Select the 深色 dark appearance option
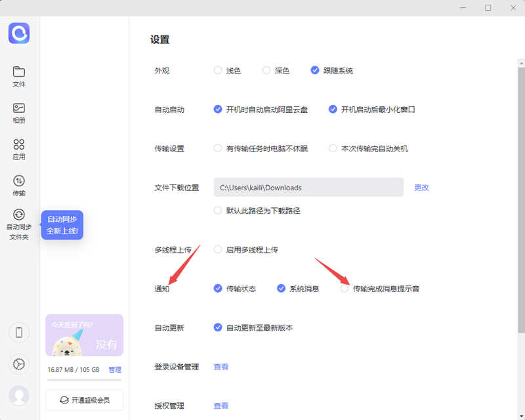This screenshot has height=420, width=525. (x=267, y=70)
